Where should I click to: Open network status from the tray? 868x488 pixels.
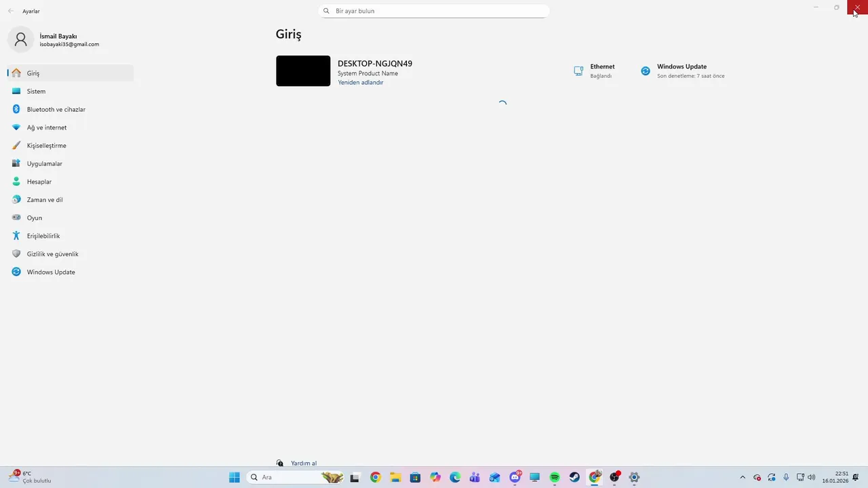tap(800, 477)
